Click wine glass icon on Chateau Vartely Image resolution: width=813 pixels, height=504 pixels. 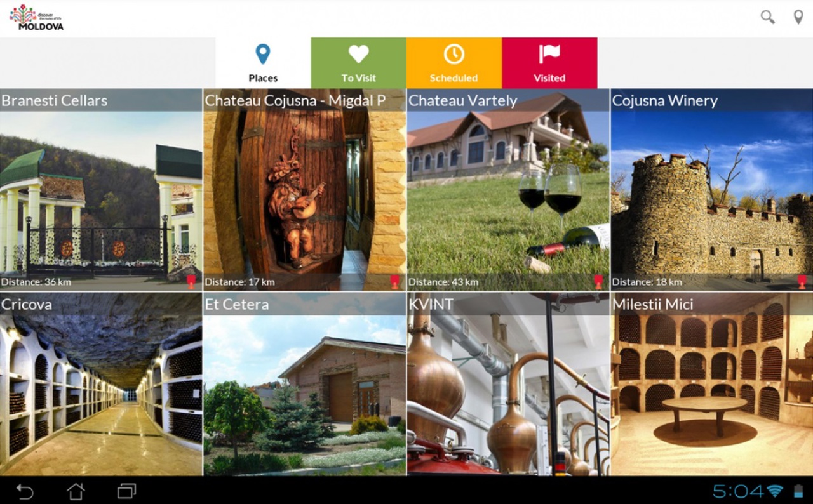598,282
